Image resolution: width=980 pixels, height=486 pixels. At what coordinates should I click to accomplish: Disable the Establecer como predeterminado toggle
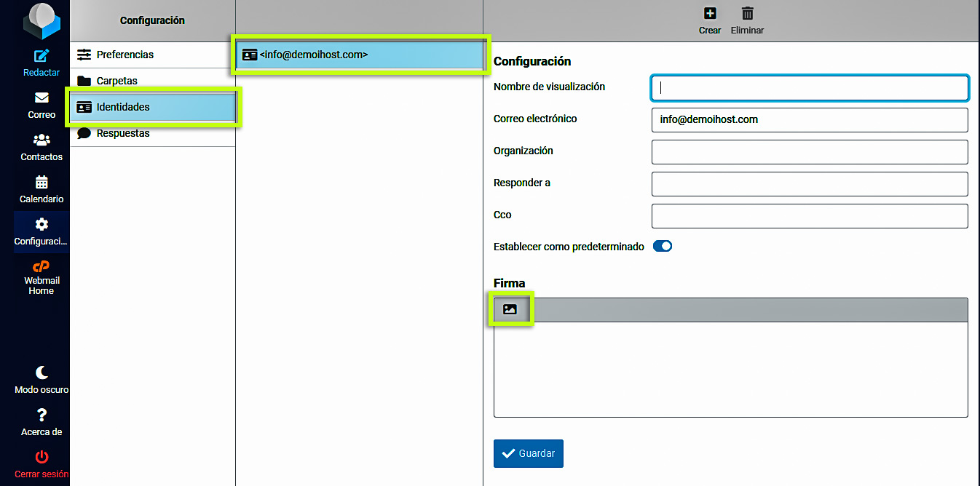662,246
